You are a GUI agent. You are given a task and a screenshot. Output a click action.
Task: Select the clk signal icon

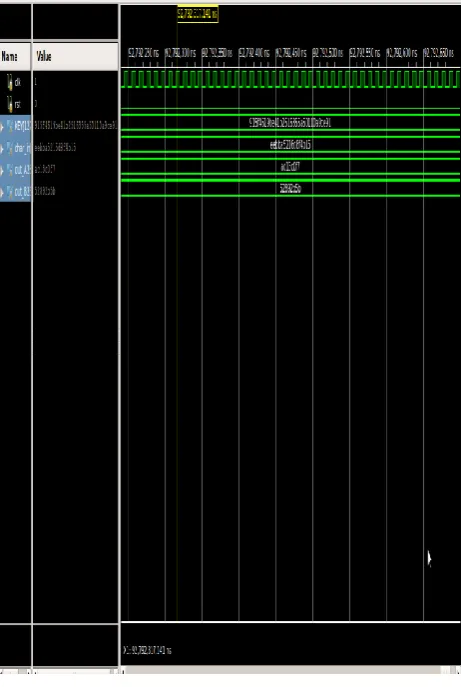click(x=10, y=82)
